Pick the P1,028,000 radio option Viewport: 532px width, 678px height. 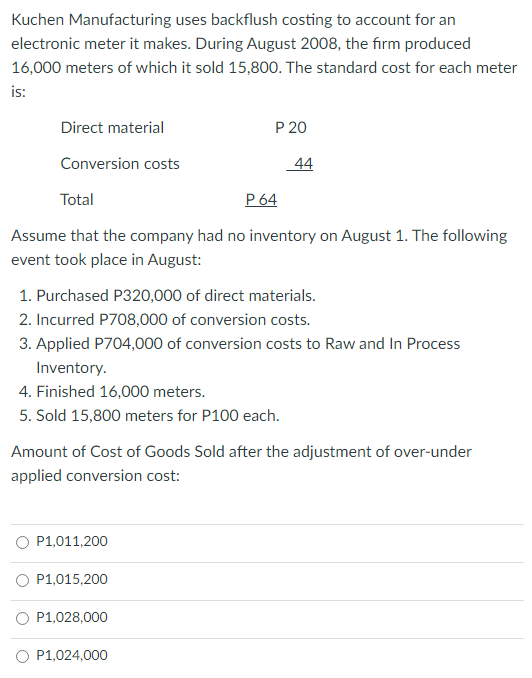tap(22, 618)
